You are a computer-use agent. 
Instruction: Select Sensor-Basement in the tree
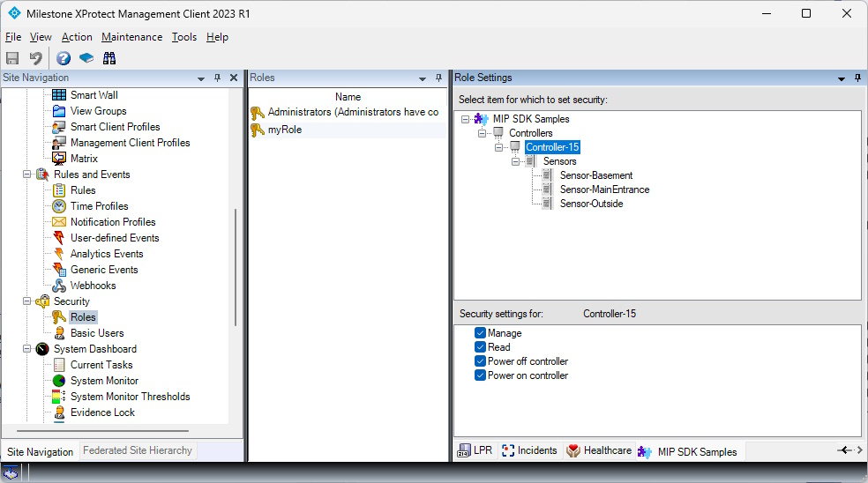[595, 176]
